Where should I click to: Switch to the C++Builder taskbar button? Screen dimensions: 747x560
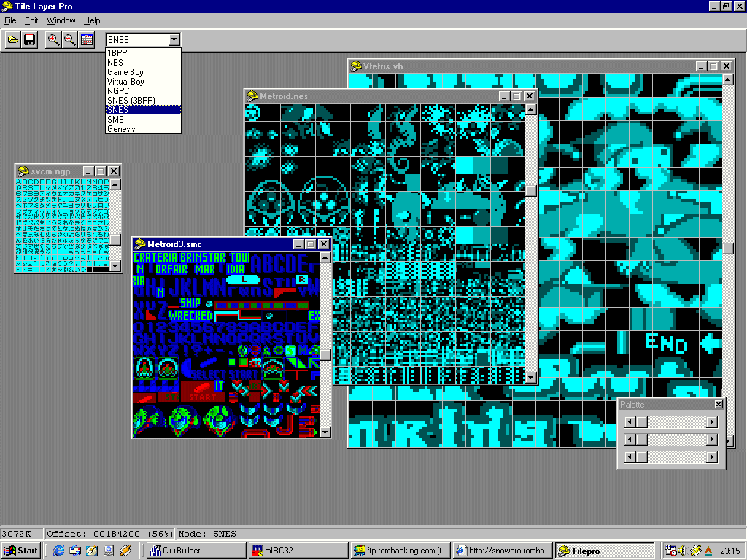[195, 551]
